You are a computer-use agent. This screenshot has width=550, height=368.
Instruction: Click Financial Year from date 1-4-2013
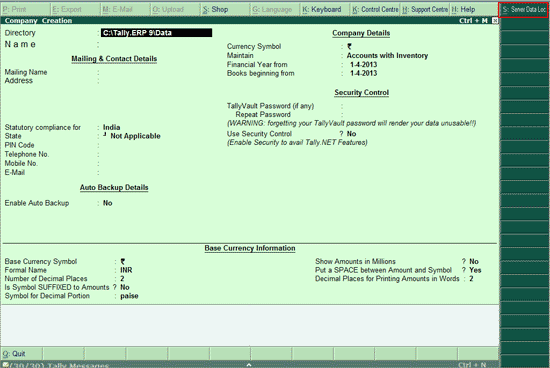coord(363,65)
